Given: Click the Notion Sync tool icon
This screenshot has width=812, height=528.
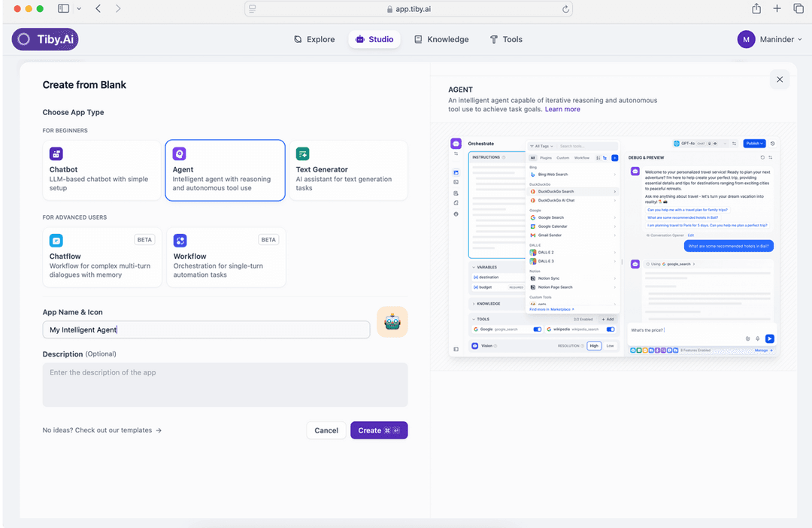Looking at the screenshot, I should (532, 278).
